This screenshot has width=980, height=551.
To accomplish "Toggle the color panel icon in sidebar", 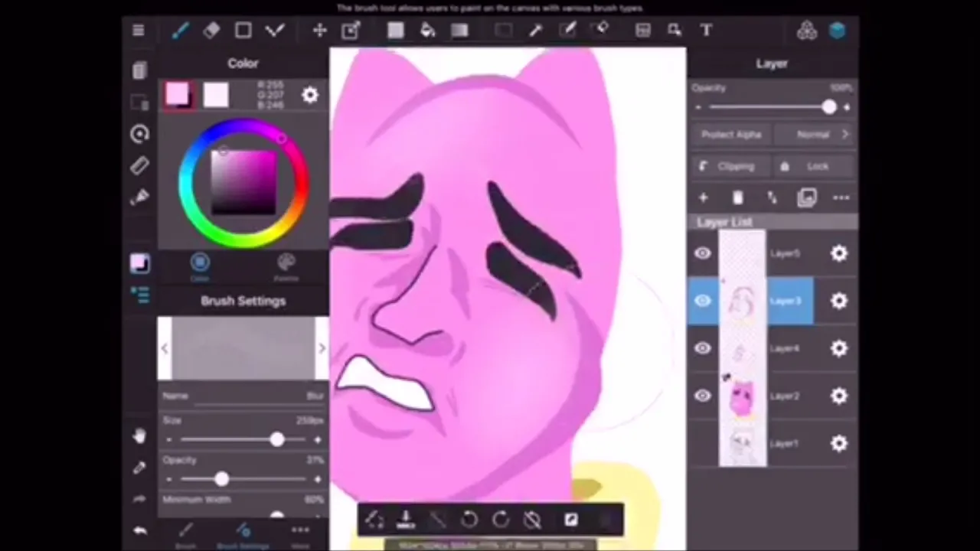I will click(x=139, y=263).
